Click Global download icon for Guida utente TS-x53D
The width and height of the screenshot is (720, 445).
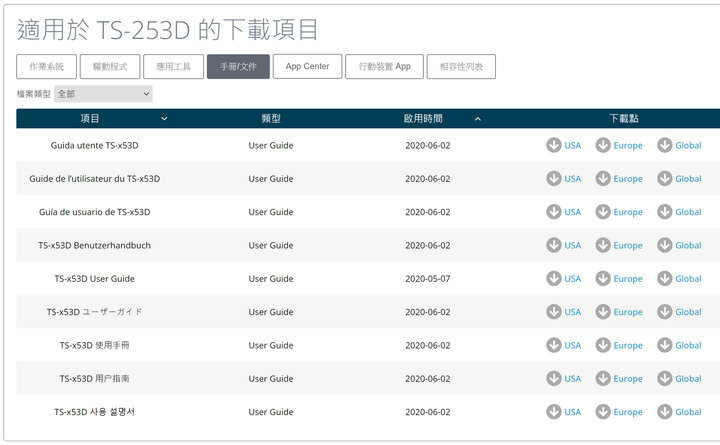pos(664,145)
